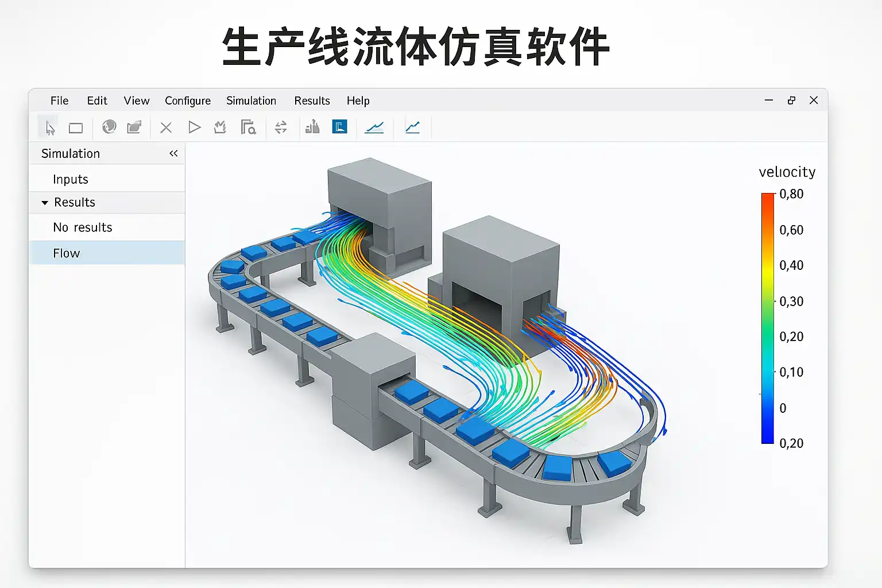Click the 0,40 legend value

(x=791, y=265)
